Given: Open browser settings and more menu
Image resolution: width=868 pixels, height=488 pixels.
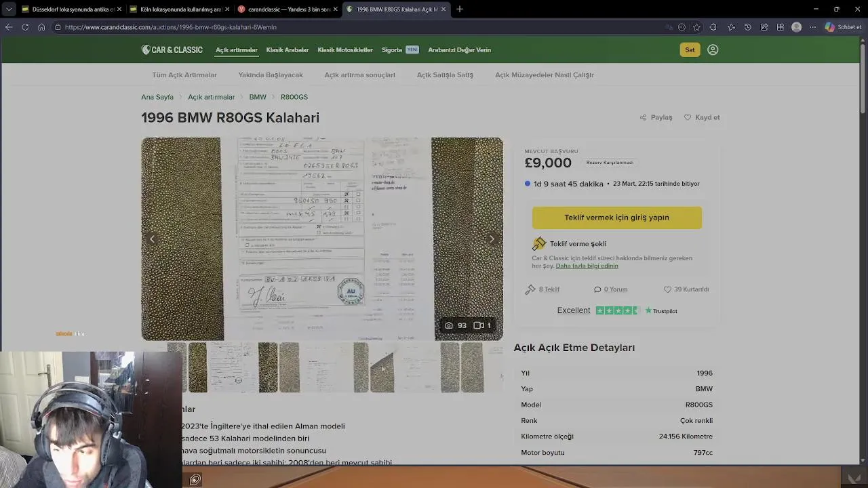Looking at the screenshot, I should coord(813,27).
